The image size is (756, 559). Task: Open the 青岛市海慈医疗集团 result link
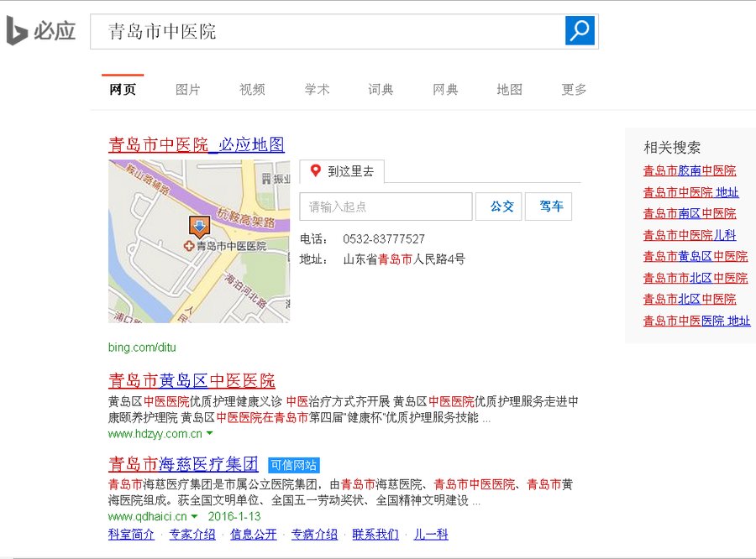pos(183,464)
